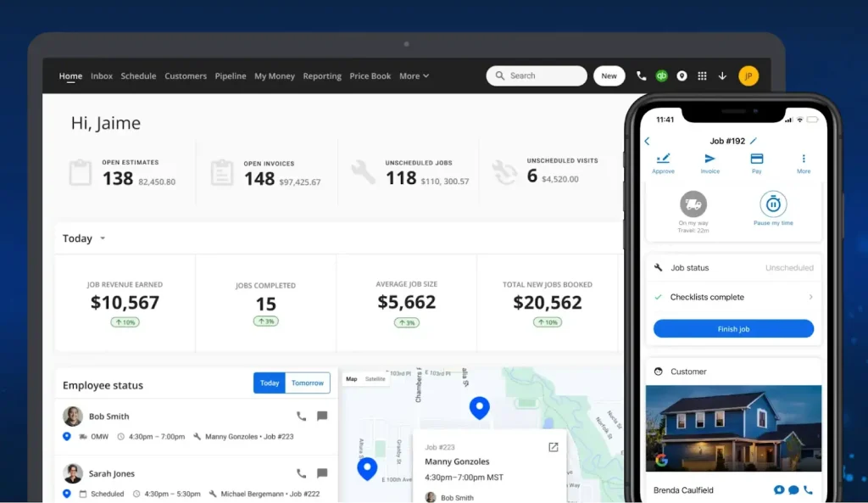Click Bob Smith's profile photo
Viewport: 868px width, 503px height.
[73, 416]
